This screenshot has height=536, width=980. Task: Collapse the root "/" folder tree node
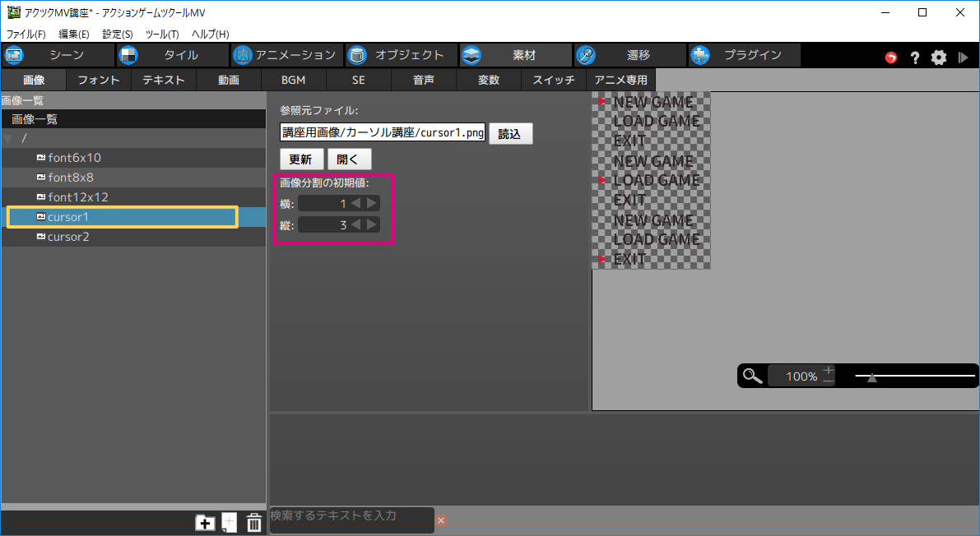tap(8, 139)
